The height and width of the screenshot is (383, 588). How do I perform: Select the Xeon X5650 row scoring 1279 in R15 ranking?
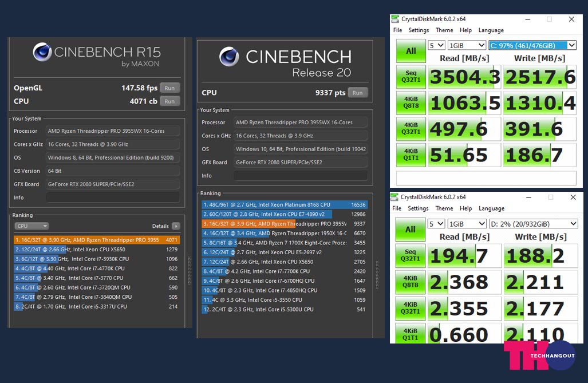tap(97, 250)
